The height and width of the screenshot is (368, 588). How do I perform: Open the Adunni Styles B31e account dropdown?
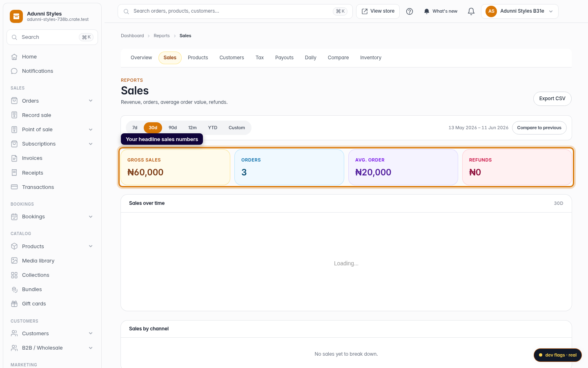(x=520, y=11)
